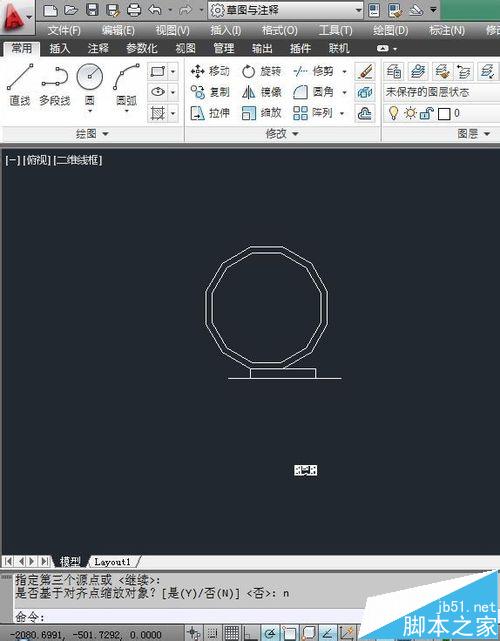
Task: Click the layer color swatch box
Action: tap(444, 114)
